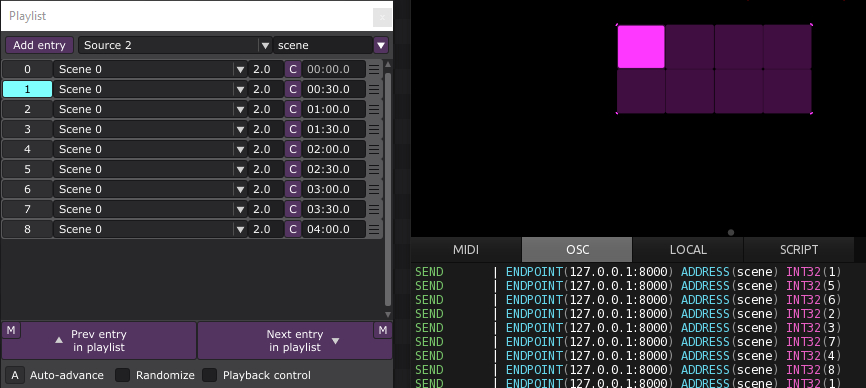Screen dimensions: 866x388
Task: Enable the Playback control checkbox
Action: [209, 375]
